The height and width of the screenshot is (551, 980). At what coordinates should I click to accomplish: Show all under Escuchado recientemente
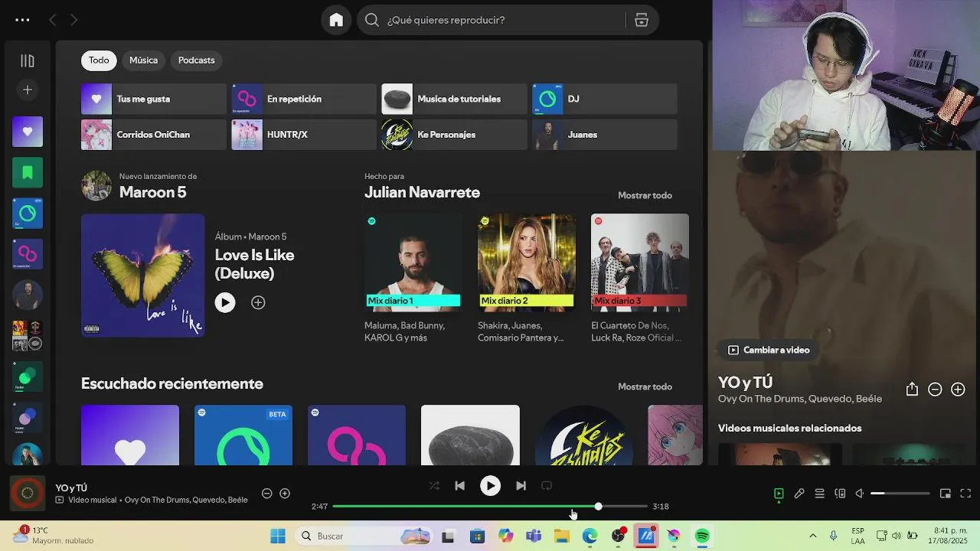coord(645,386)
